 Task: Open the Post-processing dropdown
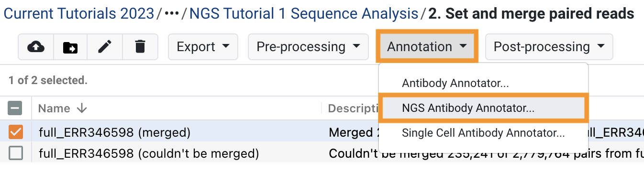tap(549, 46)
